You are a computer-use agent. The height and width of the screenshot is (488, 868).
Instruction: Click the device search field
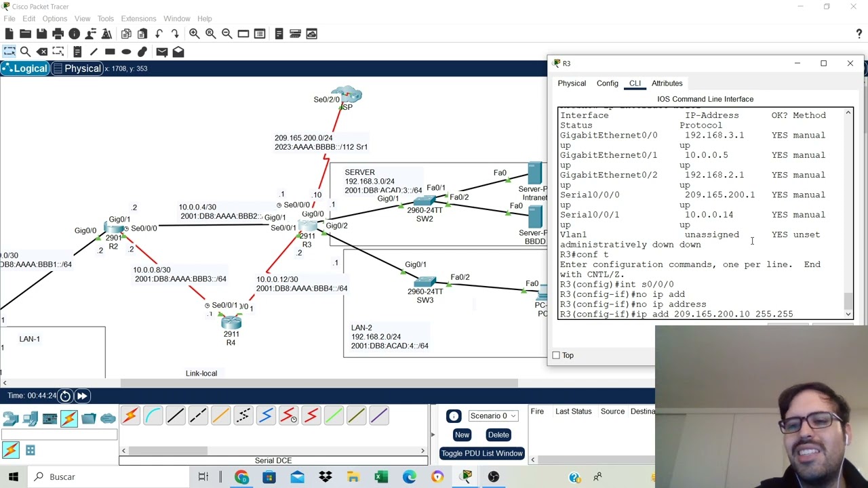(x=59, y=434)
